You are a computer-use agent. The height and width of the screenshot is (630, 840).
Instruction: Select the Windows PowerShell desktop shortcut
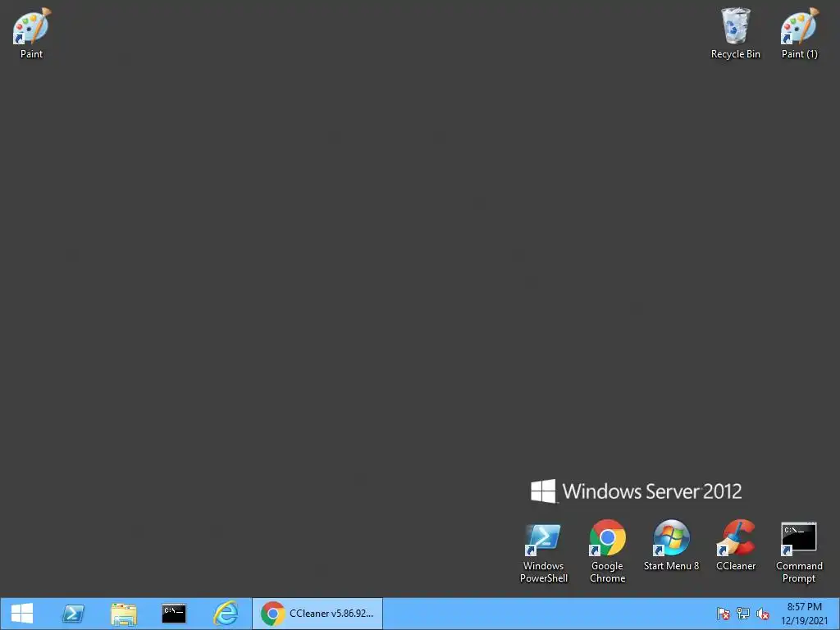click(543, 552)
